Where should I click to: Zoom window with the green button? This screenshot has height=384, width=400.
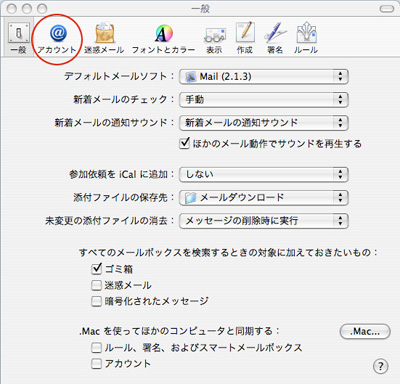click(x=42, y=8)
